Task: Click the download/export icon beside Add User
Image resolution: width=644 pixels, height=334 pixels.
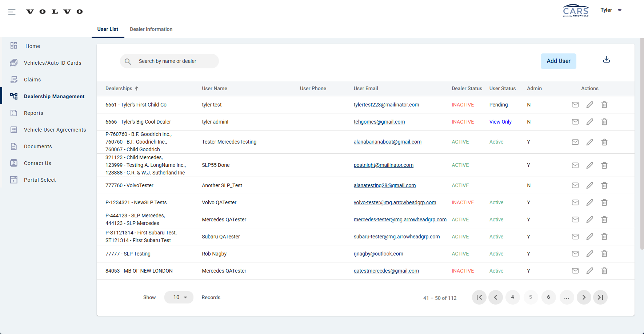Action: 606,59
